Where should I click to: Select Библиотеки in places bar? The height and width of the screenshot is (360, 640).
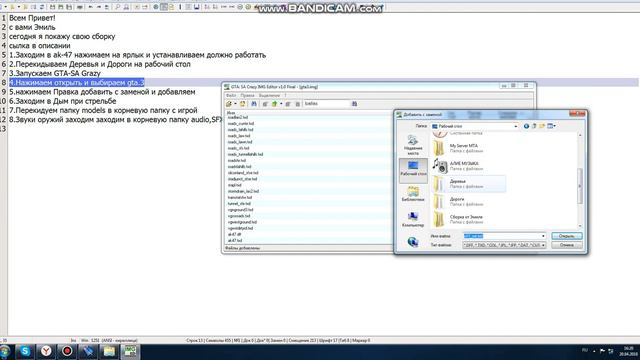click(413, 194)
